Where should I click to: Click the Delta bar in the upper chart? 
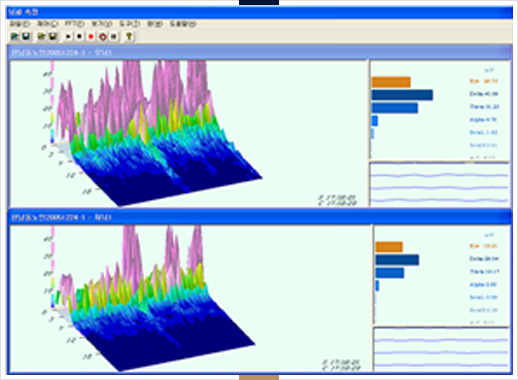coord(402,95)
